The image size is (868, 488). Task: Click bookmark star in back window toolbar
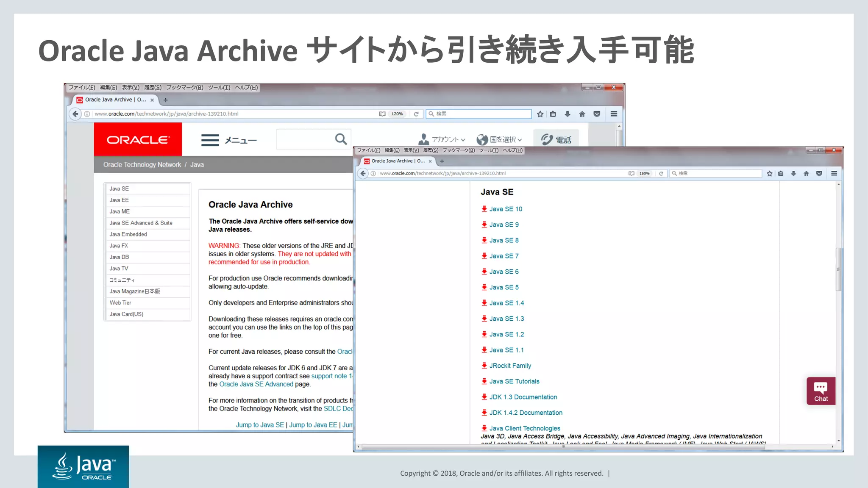(x=540, y=114)
